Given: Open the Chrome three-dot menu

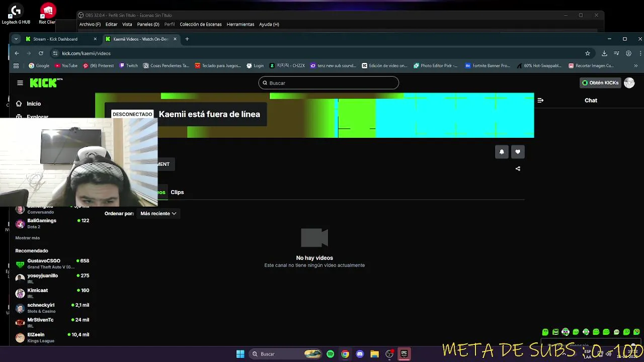Looking at the screenshot, I should [640, 53].
